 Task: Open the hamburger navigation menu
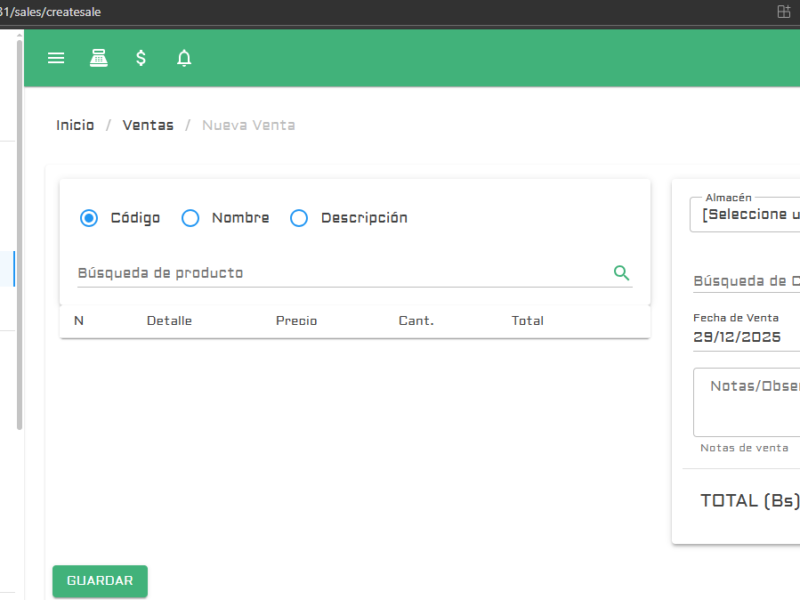pos(56,57)
